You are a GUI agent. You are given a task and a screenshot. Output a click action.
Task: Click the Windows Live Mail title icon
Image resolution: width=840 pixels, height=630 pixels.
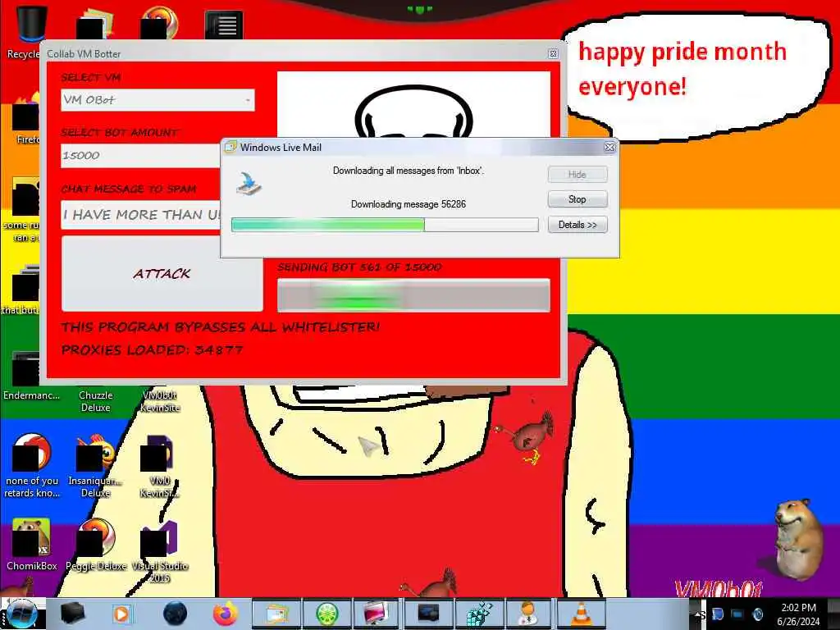tap(231, 147)
